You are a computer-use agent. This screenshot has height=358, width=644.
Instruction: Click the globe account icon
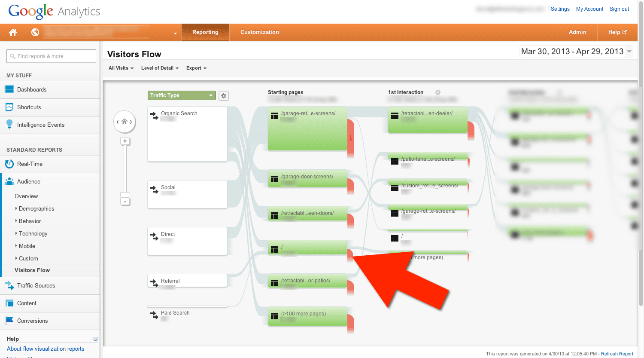[35, 32]
